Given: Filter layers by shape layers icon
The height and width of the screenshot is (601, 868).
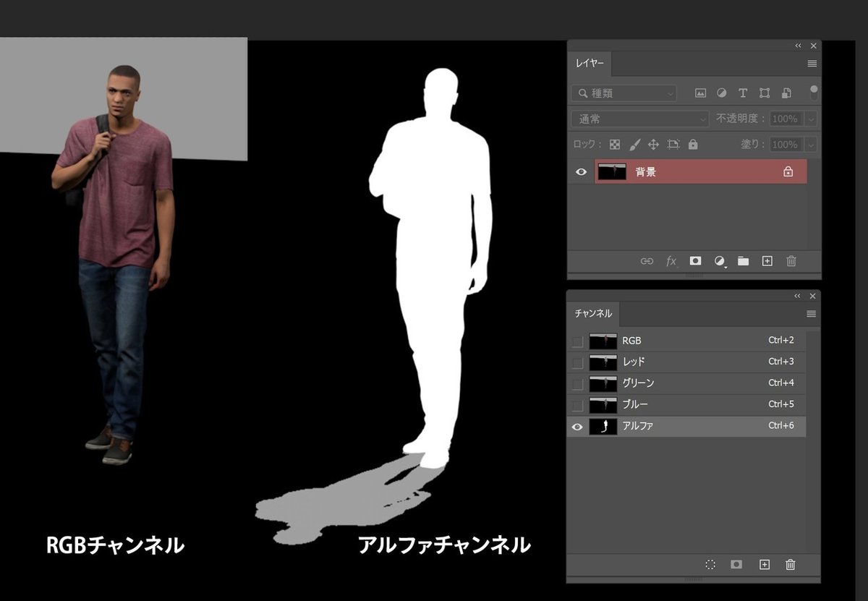Looking at the screenshot, I should pos(765,93).
